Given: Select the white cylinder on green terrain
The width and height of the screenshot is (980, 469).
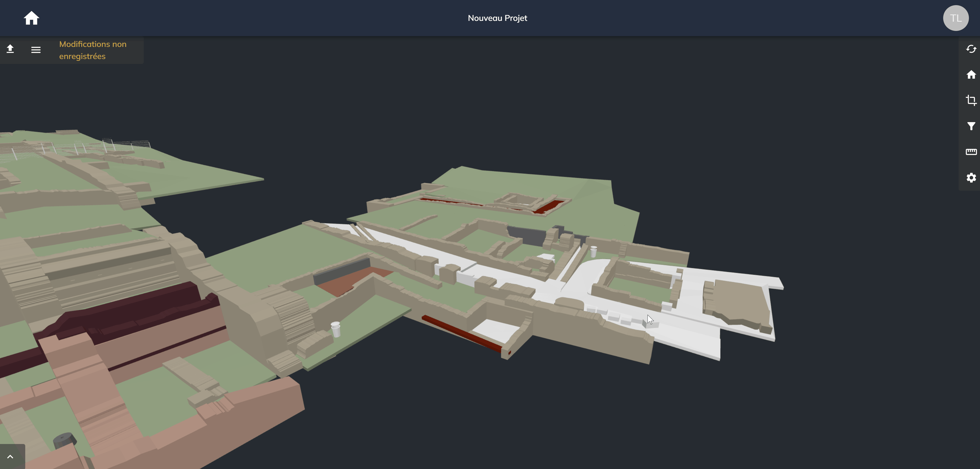Looking at the screenshot, I should [x=336, y=329].
